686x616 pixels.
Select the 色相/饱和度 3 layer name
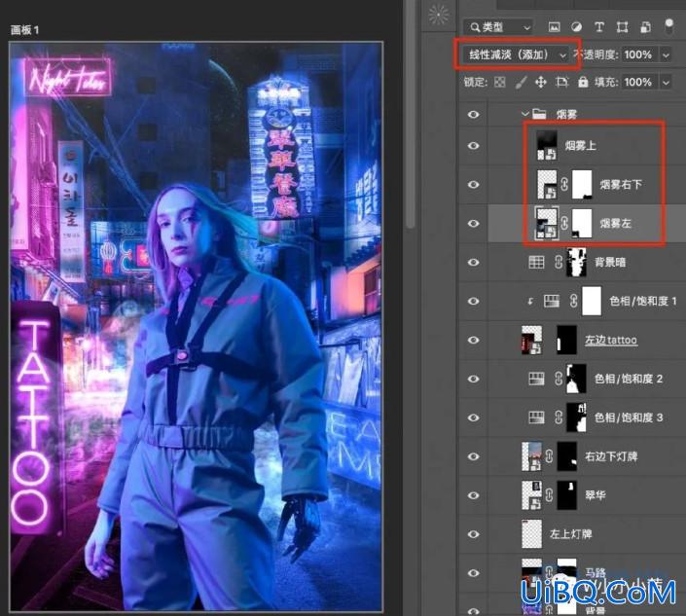point(629,417)
